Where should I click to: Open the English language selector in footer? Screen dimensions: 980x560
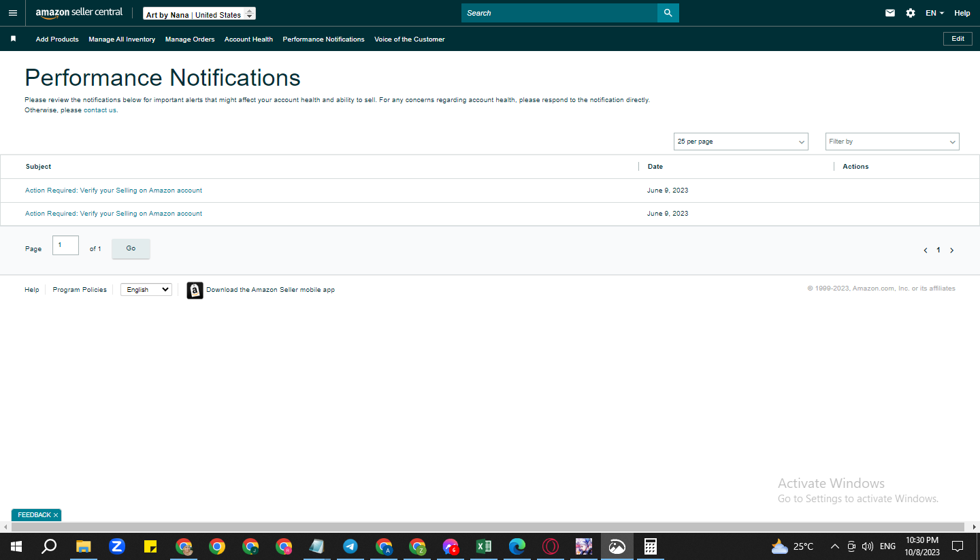(x=146, y=290)
